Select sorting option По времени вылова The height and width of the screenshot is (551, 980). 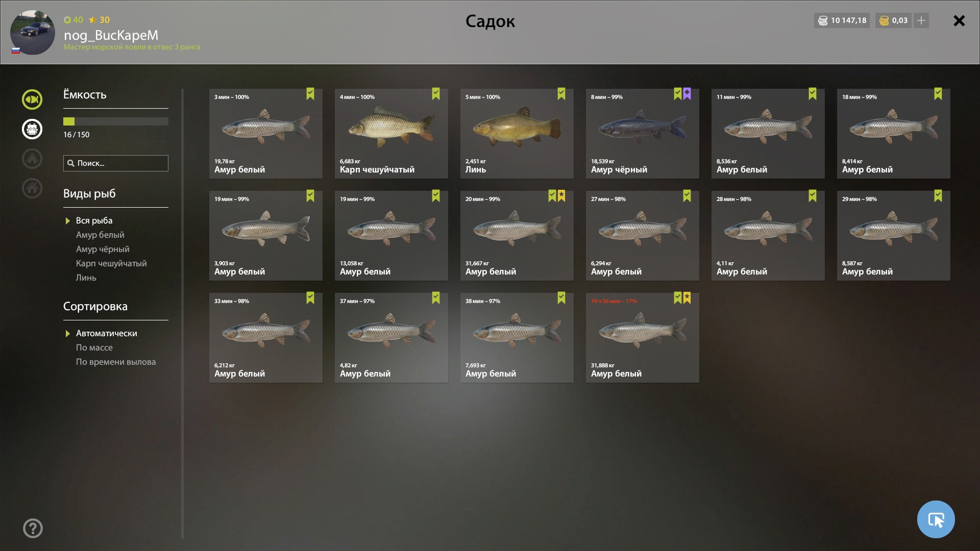click(116, 362)
